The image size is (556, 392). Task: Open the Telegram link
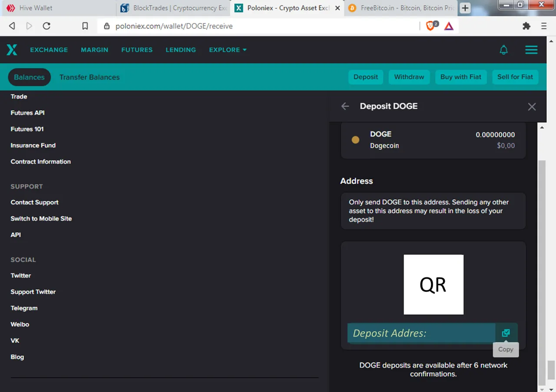[24, 308]
